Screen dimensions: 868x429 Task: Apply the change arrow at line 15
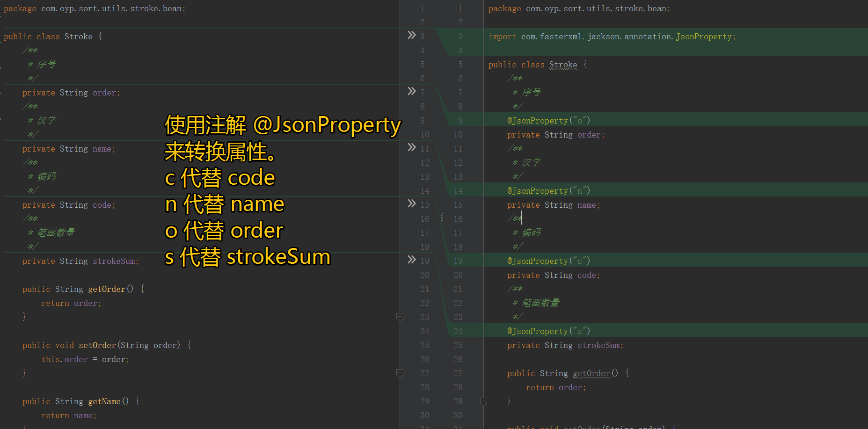pyautogui.click(x=412, y=204)
